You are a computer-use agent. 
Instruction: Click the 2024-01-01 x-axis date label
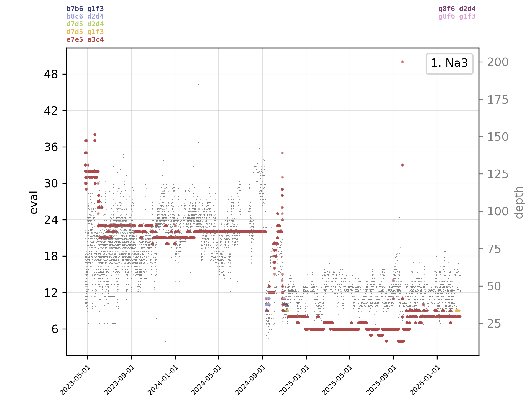(x=162, y=380)
